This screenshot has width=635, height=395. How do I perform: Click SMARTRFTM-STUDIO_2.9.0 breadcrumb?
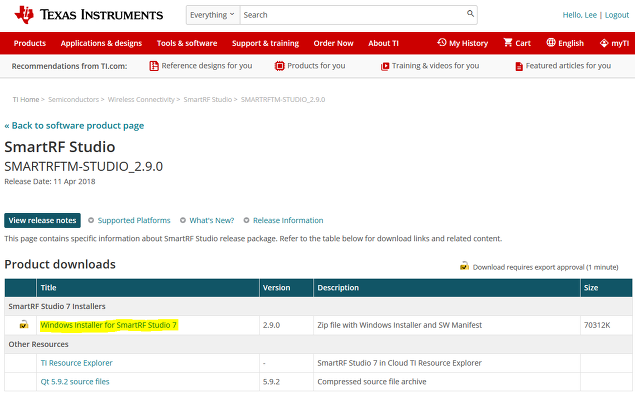[283, 99]
